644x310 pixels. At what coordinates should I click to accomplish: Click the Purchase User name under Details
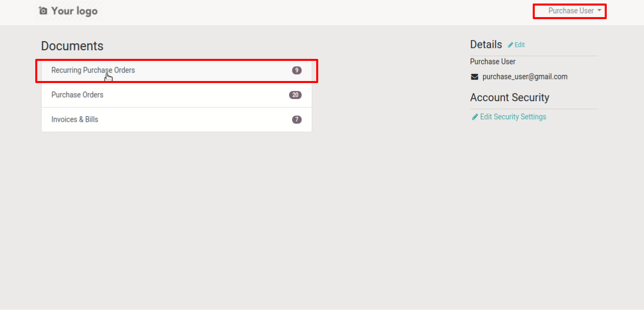[493, 61]
